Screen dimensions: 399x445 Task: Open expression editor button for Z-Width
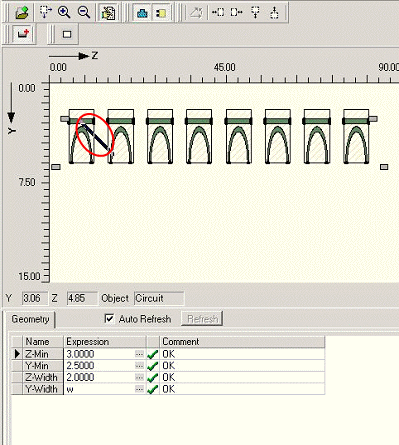tap(139, 377)
